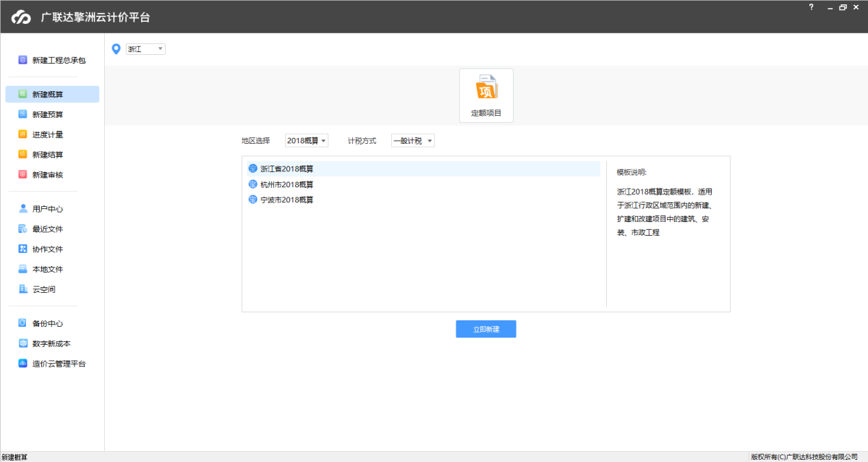
Task: Expand the 一般计税 tax method dropdown
Action: coord(413,141)
